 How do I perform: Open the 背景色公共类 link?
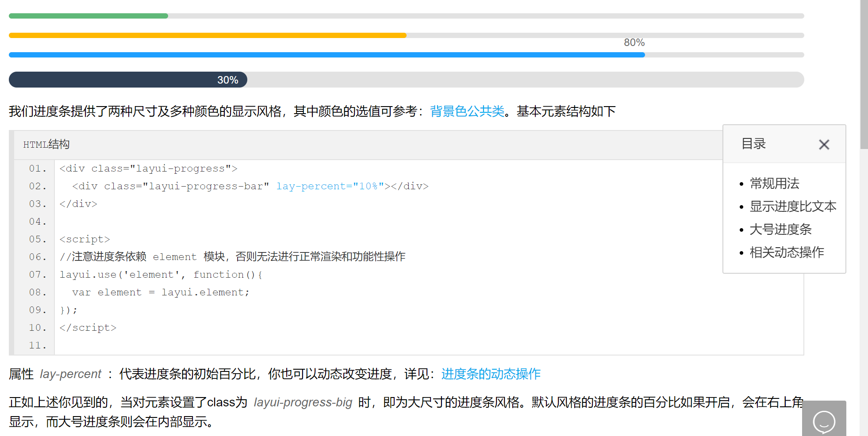click(x=467, y=111)
